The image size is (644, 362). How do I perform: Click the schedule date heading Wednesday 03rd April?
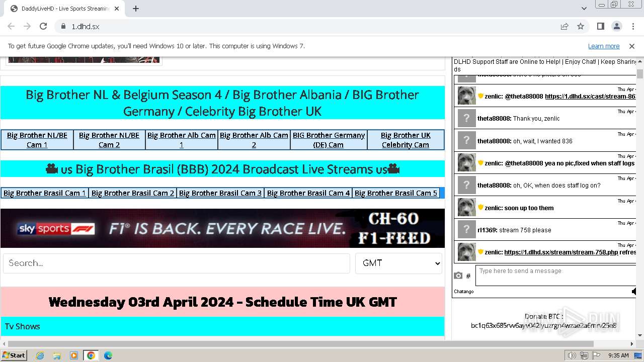click(x=223, y=302)
